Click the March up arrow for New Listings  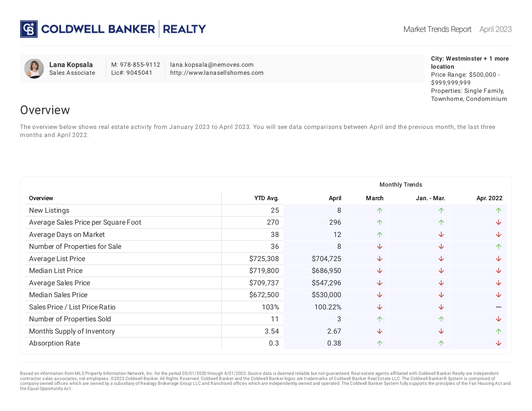click(379, 210)
